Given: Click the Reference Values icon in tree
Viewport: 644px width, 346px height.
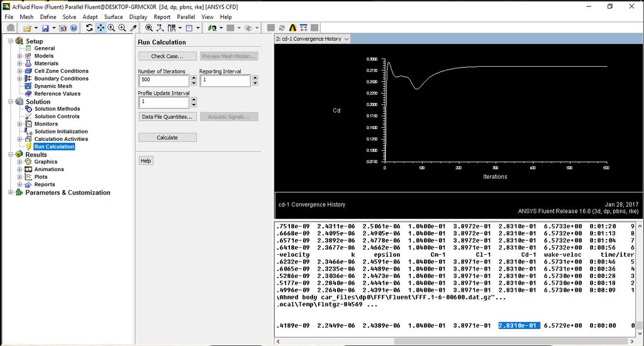Looking at the screenshot, I should pyautogui.click(x=28, y=94).
